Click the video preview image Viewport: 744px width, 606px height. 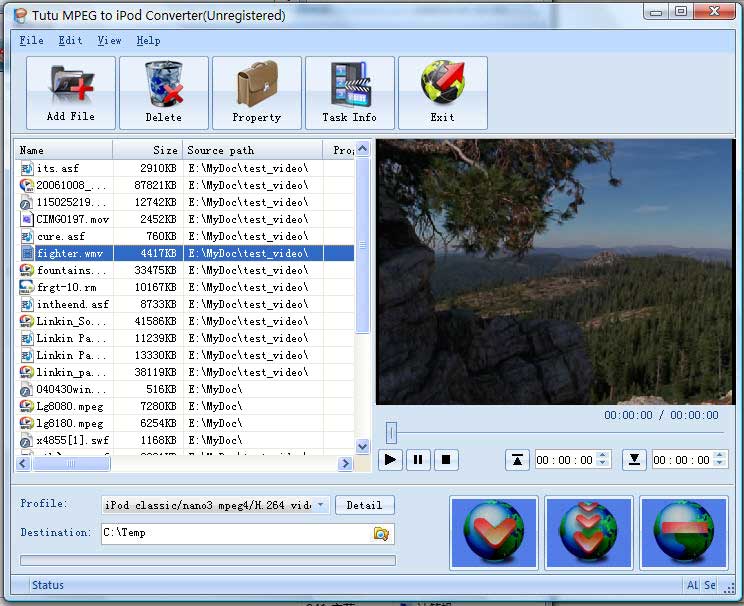tap(555, 272)
